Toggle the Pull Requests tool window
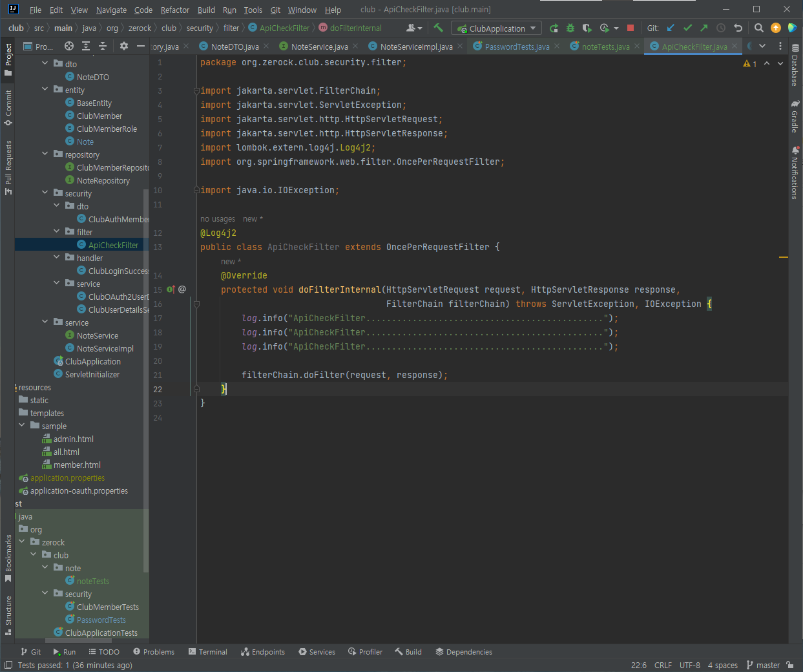Image resolution: width=803 pixels, height=672 pixels. point(8,168)
